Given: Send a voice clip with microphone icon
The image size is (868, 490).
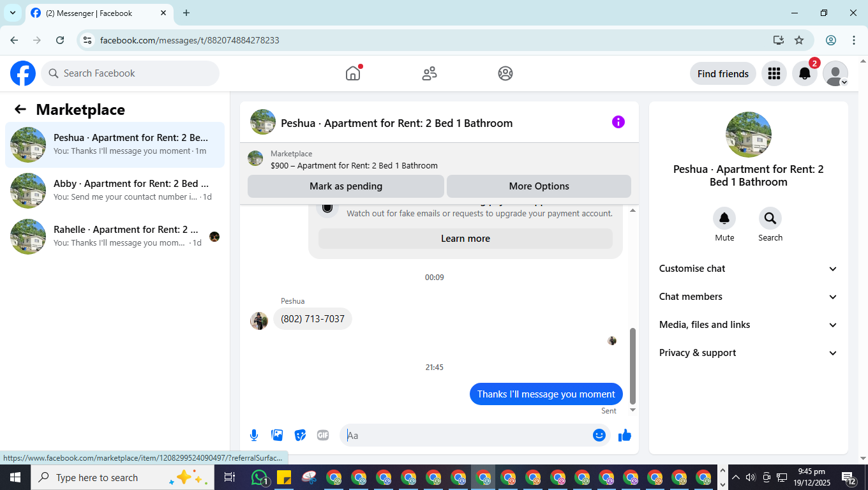Looking at the screenshot, I should pos(254,435).
